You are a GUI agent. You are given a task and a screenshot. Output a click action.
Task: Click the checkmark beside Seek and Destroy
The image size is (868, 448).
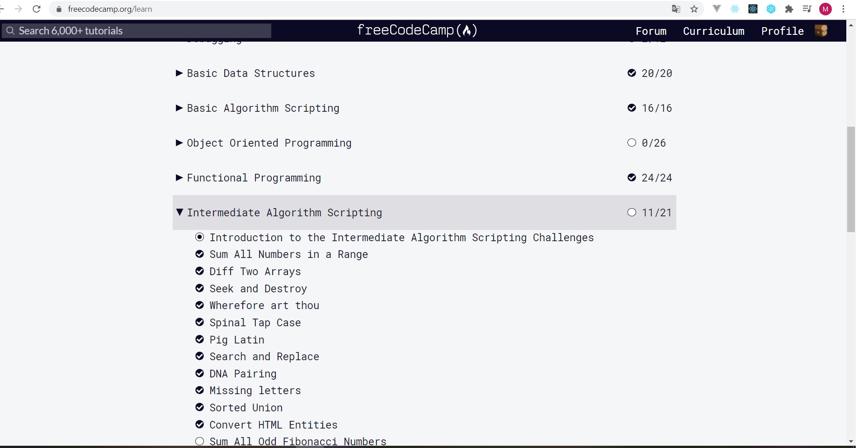pos(199,288)
